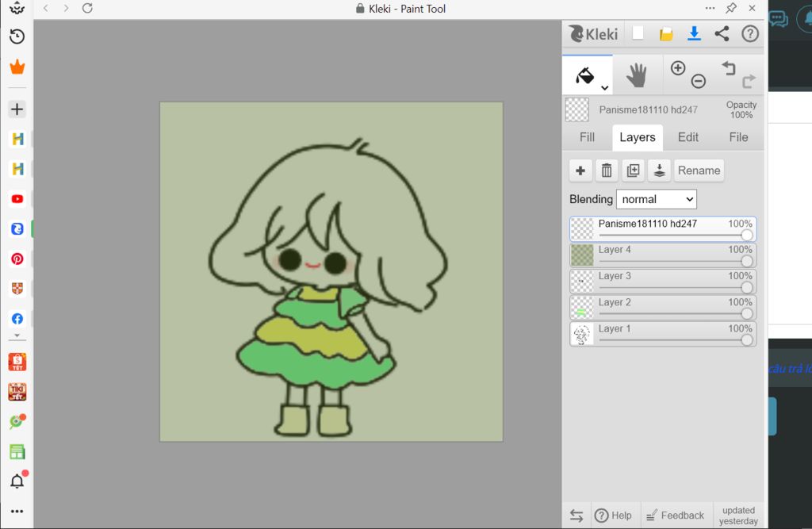This screenshot has height=529, width=812.
Task: Click the character drawing on canvas
Action: coord(328,288)
